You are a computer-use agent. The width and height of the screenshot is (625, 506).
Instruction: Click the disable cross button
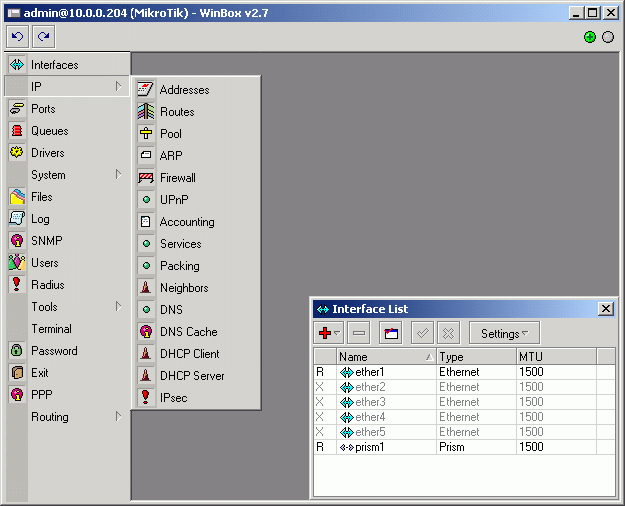pyautogui.click(x=448, y=333)
